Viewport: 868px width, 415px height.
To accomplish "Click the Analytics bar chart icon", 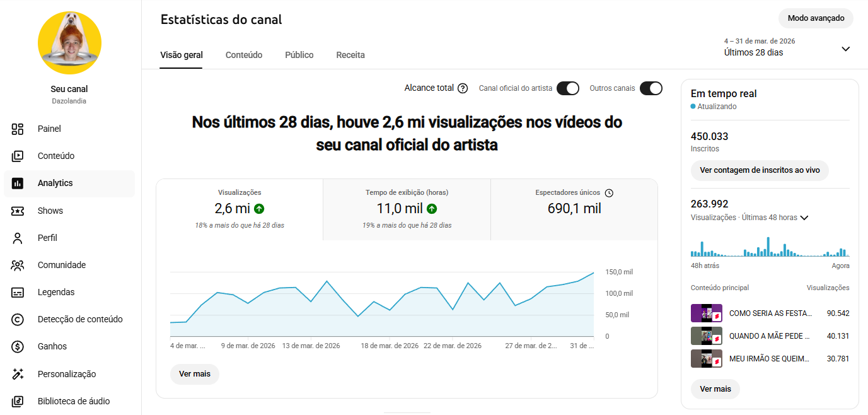I will click(x=18, y=184).
